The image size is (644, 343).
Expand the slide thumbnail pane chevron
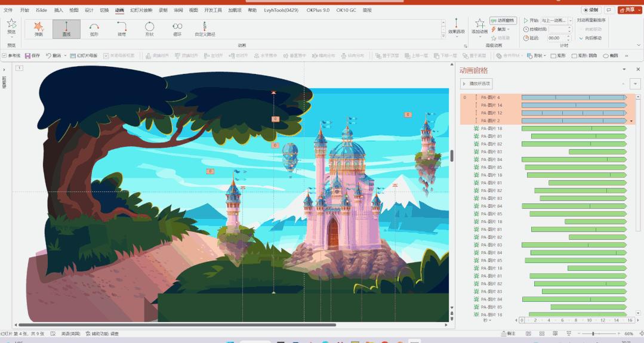(x=4, y=70)
